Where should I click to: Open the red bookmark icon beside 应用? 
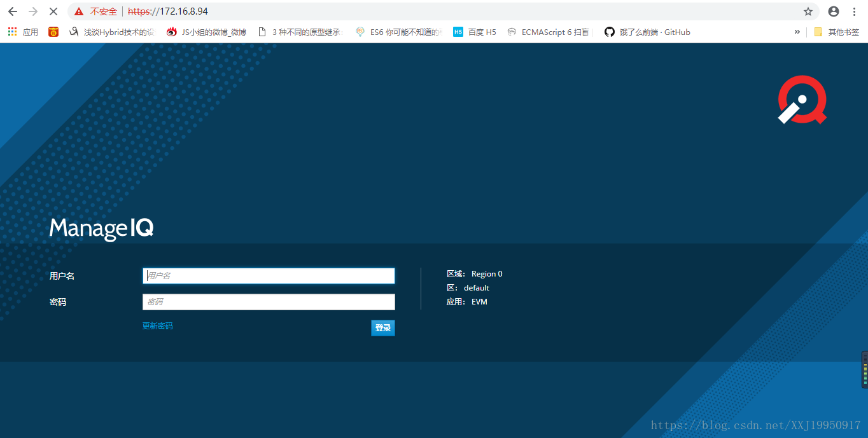tap(53, 32)
